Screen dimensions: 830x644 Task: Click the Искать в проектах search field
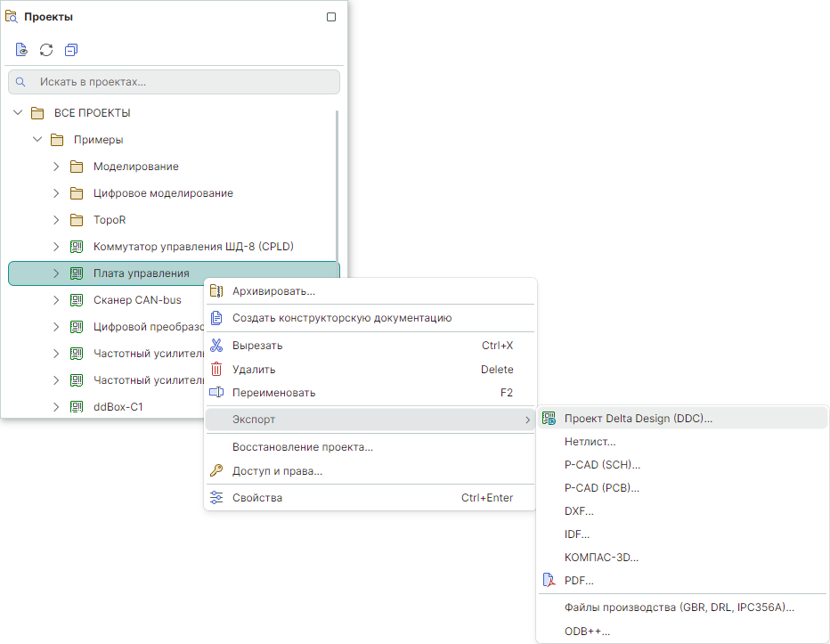[178, 82]
